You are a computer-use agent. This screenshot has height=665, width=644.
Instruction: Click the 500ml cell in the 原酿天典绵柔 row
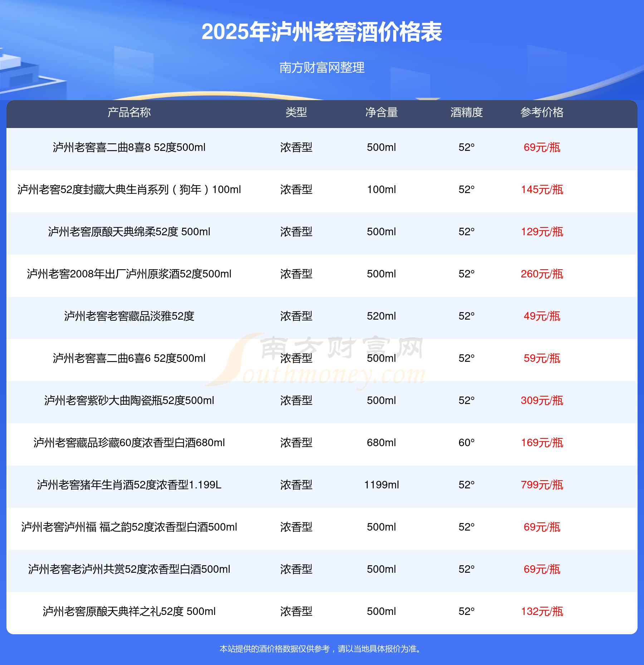(x=381, y=232)
